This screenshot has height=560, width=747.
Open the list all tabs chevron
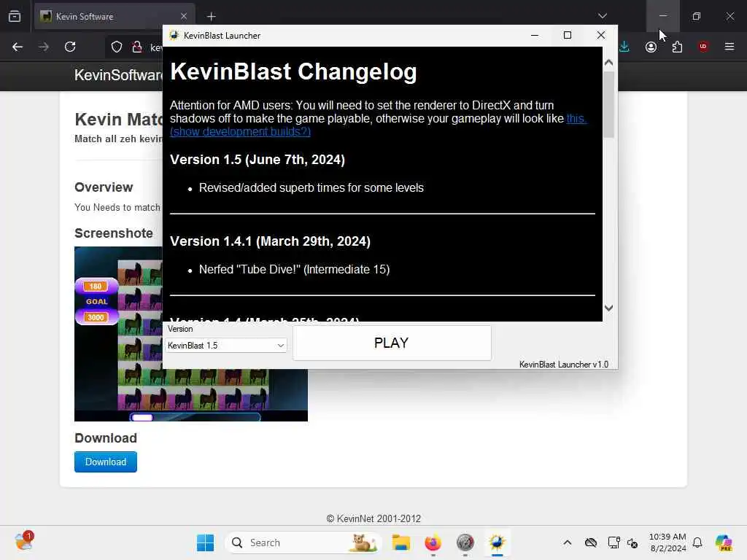point(602,16)
